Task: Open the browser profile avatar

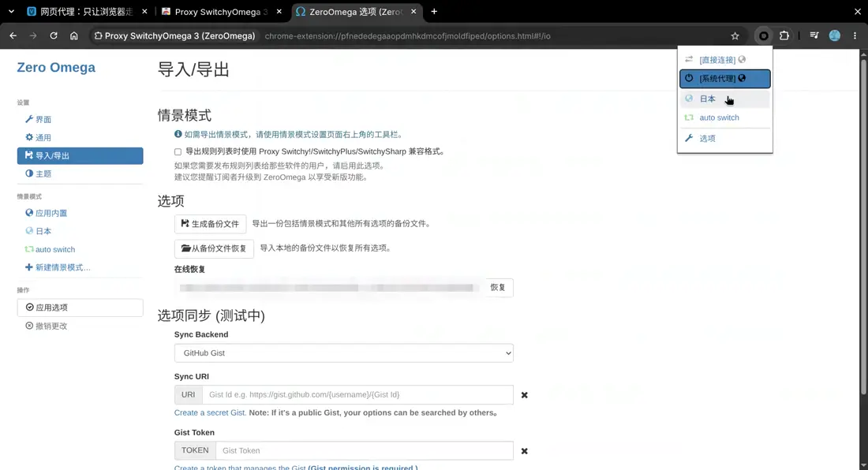Action: click(x=835, y=36)
